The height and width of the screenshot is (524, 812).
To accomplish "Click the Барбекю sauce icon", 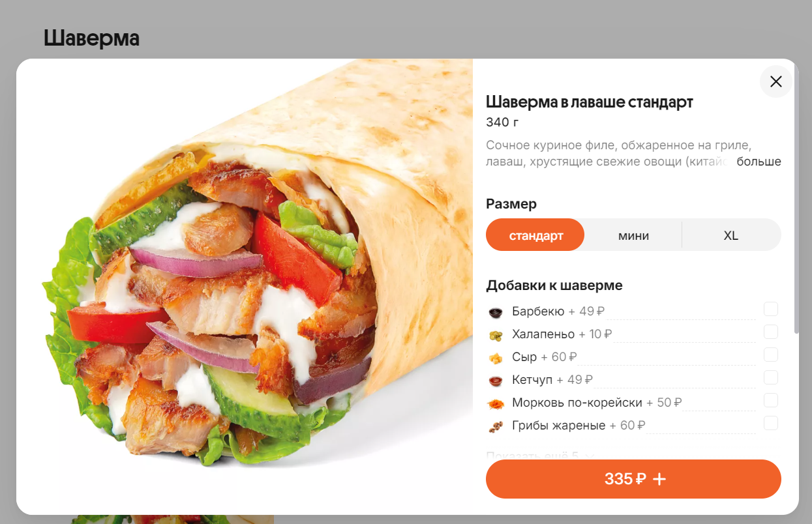I will coord(496,312).
